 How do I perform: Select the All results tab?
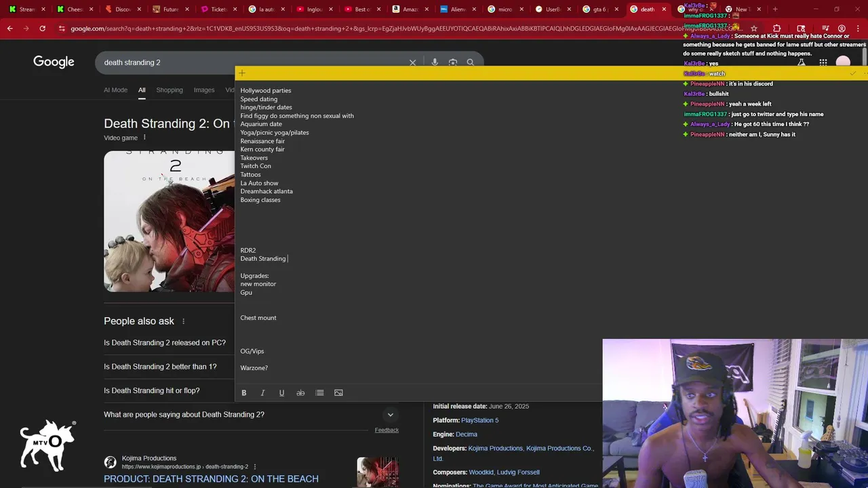tap(142, 90)
